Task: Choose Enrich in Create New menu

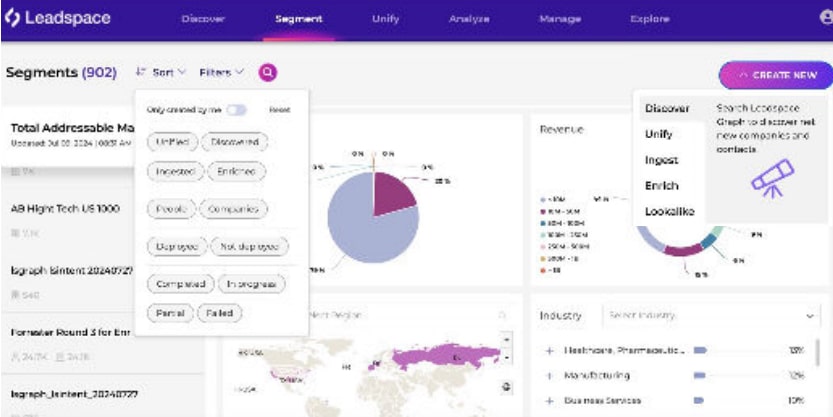Action: tap(672, 185)
